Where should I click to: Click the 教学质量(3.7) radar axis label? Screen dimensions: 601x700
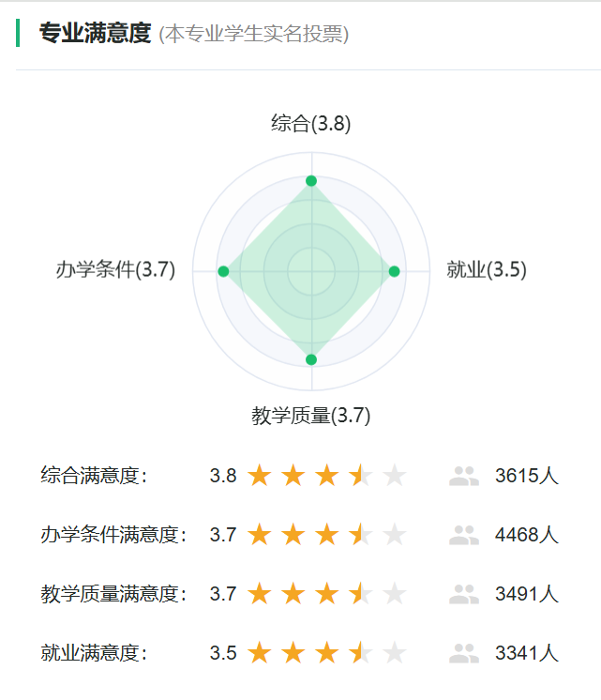pos(311,415)
